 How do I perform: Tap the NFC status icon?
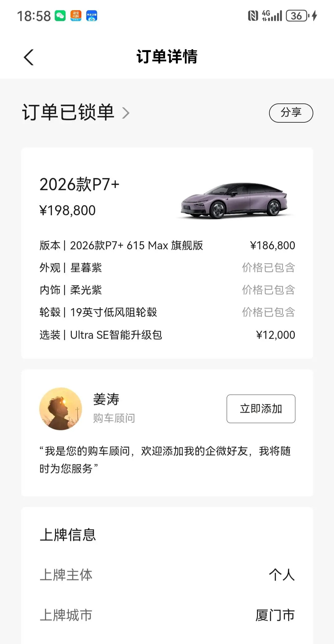[x=253, y=16]
